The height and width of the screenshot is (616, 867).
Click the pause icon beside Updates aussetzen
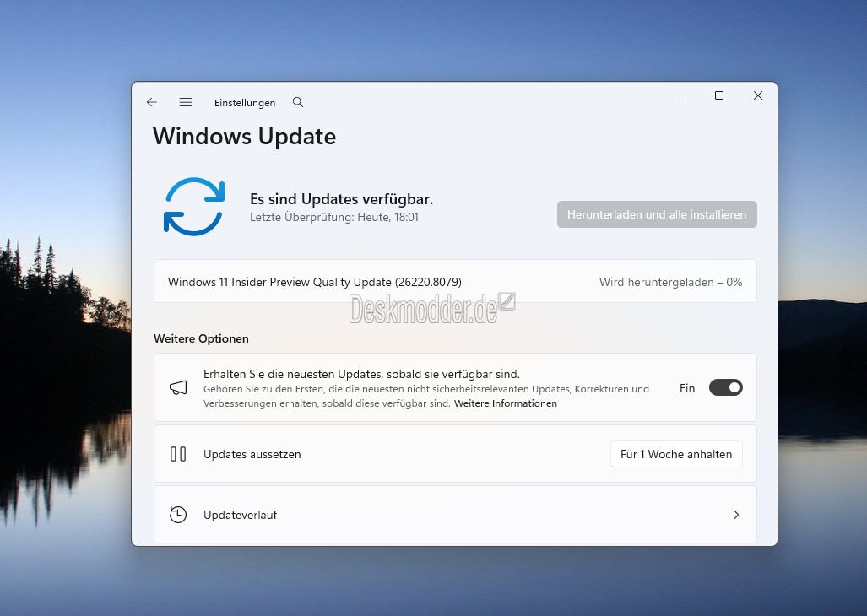pyautogui.click(x=178, y=454)
